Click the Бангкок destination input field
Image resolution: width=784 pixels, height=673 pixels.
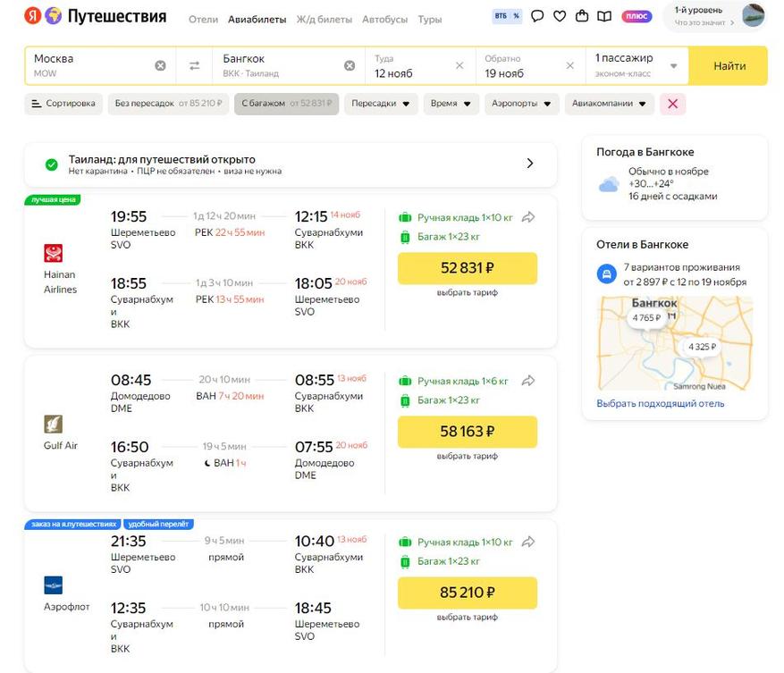289,65
